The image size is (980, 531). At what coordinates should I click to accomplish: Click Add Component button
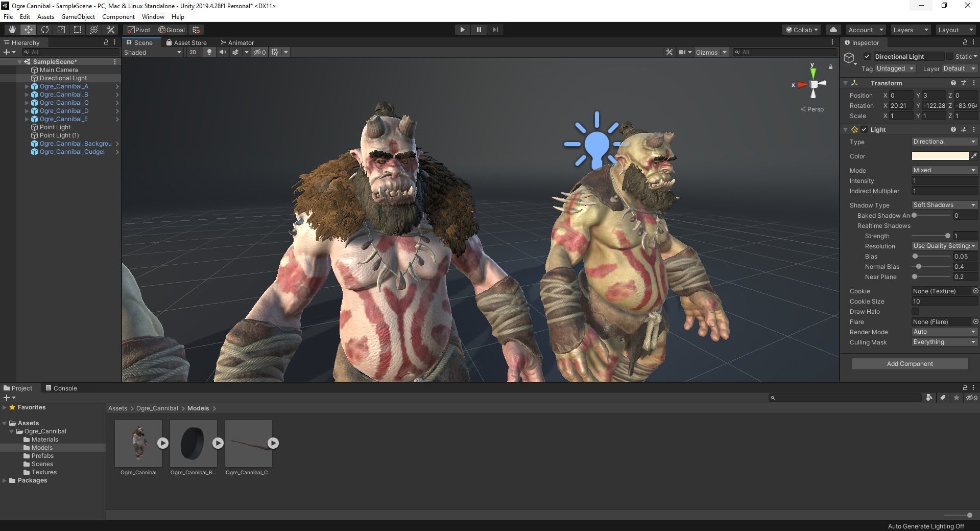pos(910,364)
